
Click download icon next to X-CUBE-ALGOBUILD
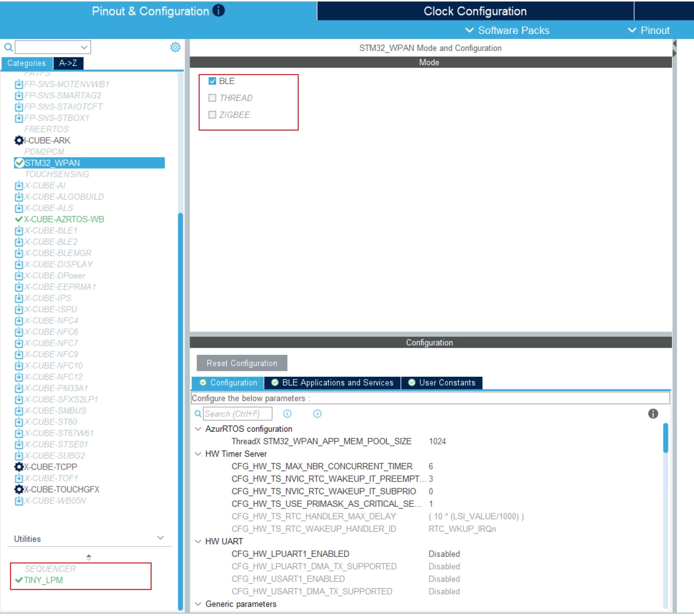coord(19,197)
